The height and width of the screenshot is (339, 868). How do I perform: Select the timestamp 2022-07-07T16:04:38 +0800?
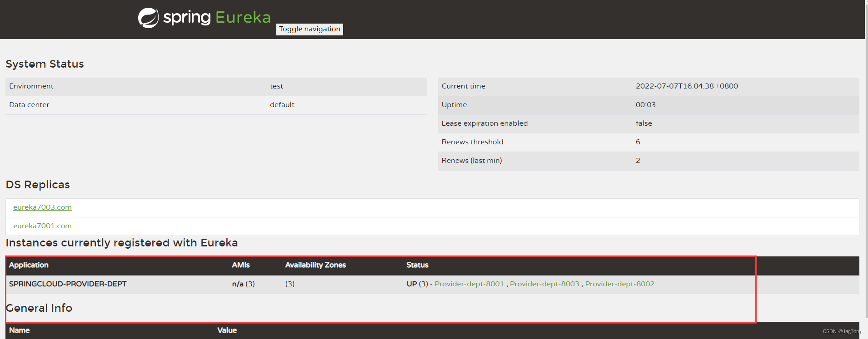pos(687,86)
